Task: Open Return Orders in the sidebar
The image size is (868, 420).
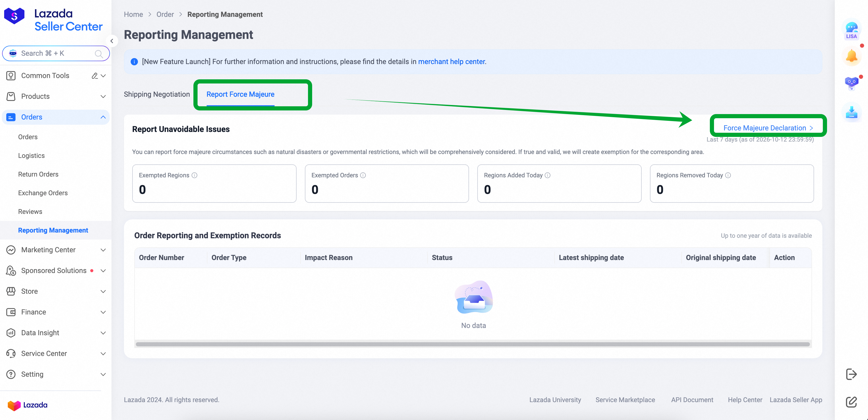Action: click(38, 174)
